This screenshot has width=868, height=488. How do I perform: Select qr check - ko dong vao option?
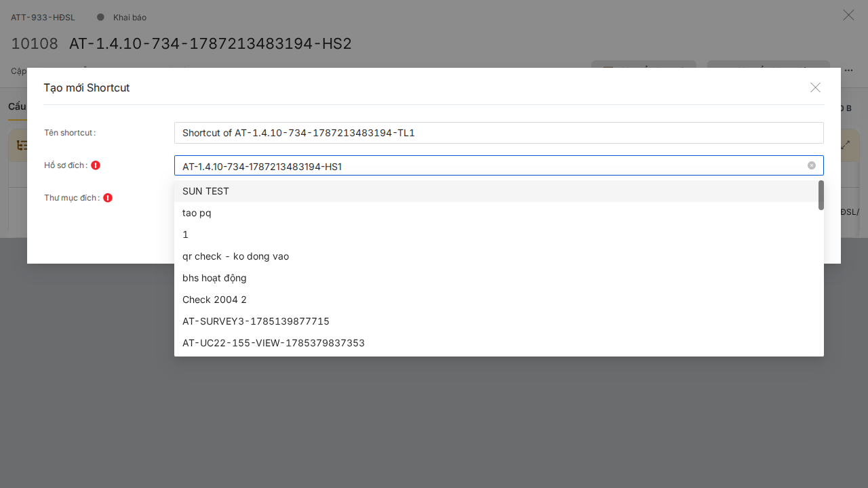tap(496, 256)
